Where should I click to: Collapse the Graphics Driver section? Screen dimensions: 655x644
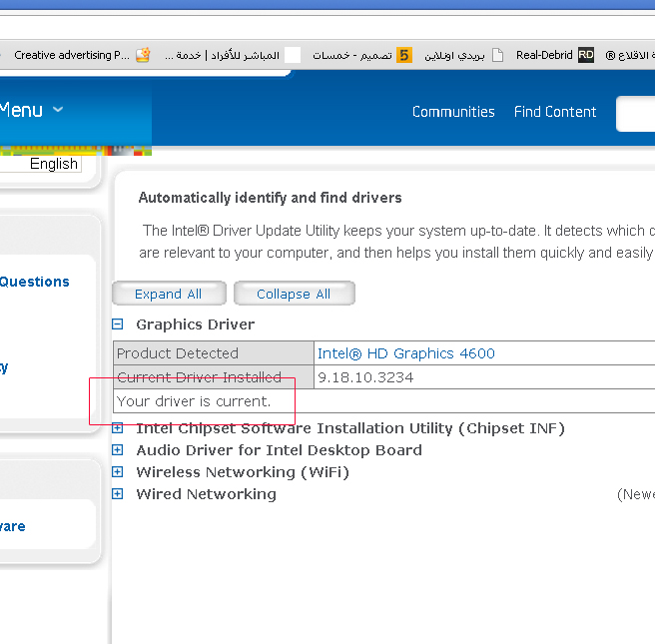click(x=118, y=324)
